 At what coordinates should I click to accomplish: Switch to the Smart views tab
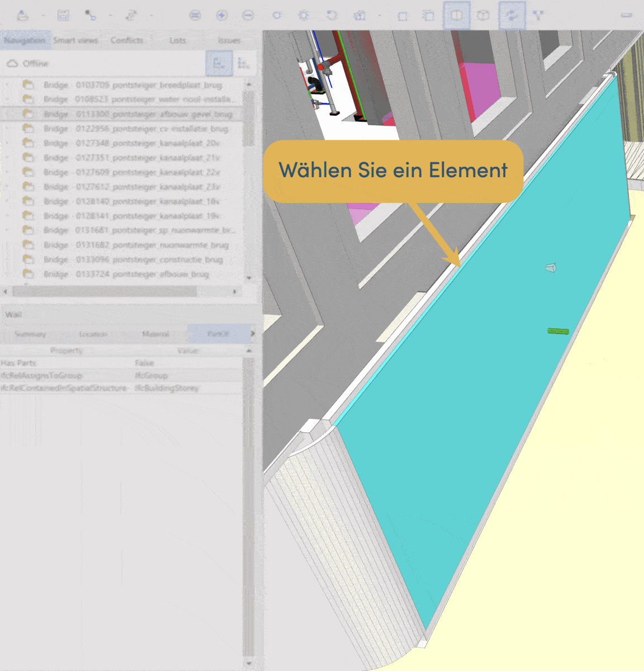(75, 40)
